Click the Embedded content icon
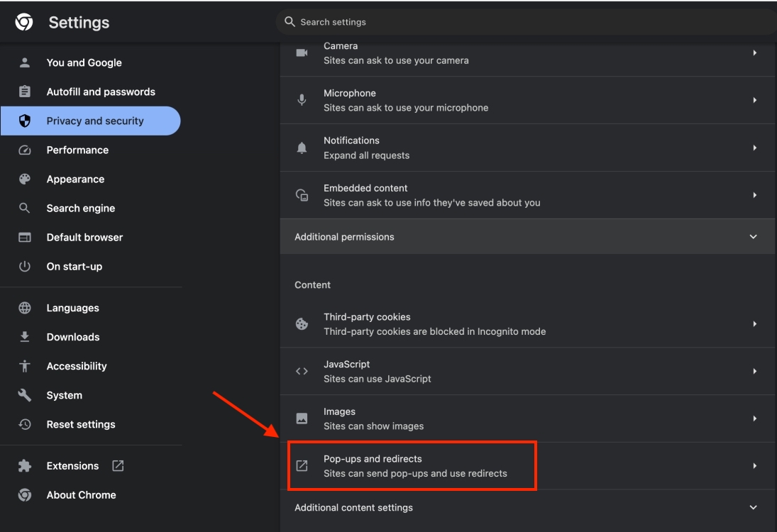 coord(302,194)
